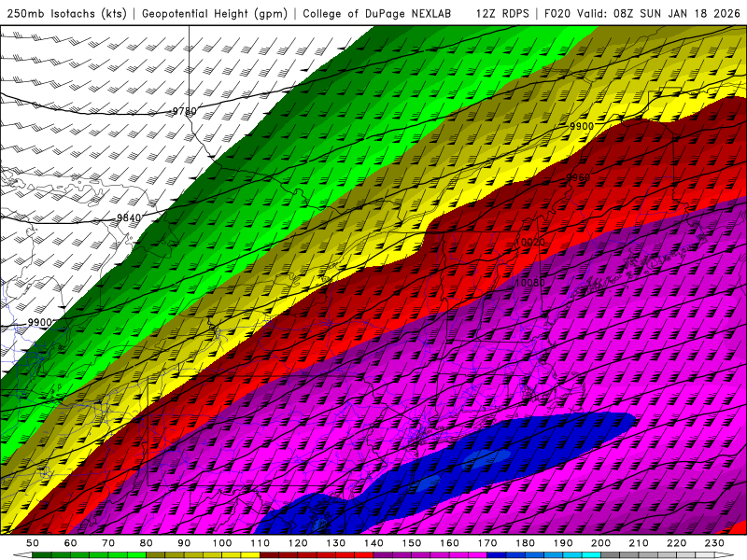Click the 60 legend value
Viewport: 747px width, 560px height.
[71, 543]
